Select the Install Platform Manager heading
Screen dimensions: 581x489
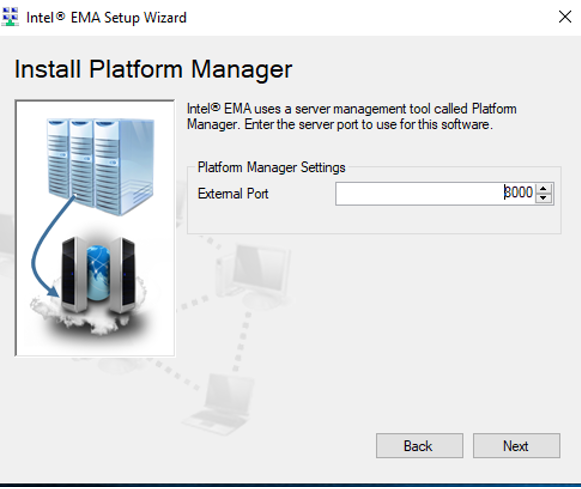(153, 69)
